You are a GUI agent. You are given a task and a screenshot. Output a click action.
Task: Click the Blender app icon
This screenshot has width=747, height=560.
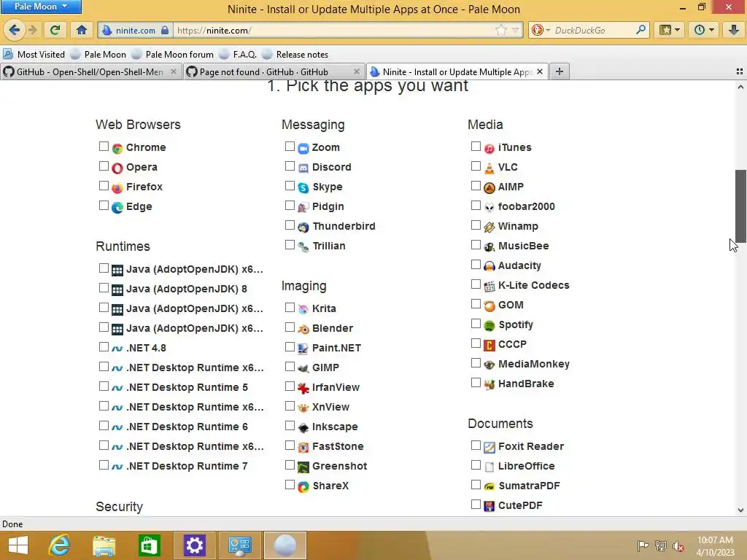click(x=303, y=329)
